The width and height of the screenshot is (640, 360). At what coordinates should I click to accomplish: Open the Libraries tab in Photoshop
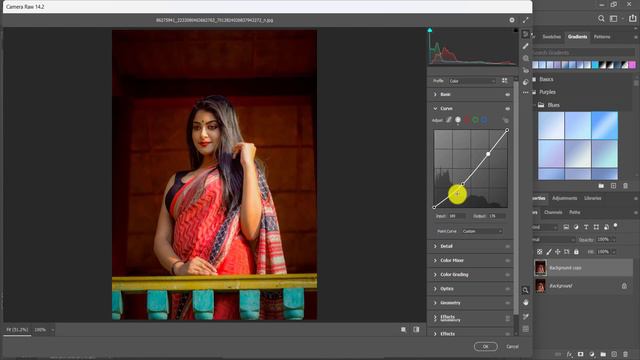point(593,198)
